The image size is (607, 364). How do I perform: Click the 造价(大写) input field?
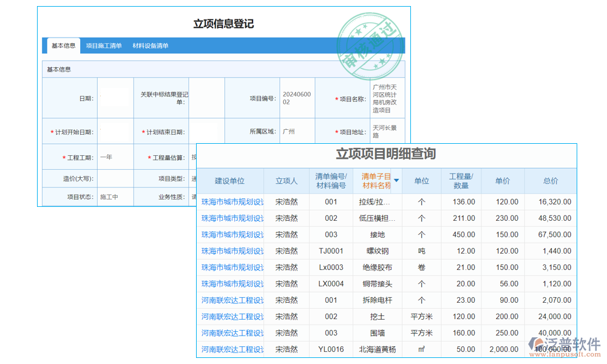tap(115, 178)
